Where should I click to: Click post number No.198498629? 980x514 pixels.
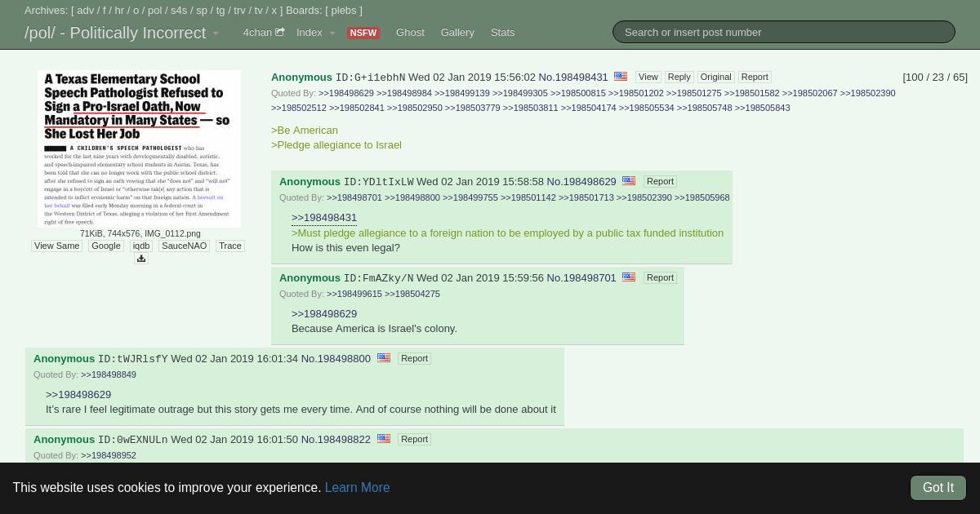(x=581, y=181)
